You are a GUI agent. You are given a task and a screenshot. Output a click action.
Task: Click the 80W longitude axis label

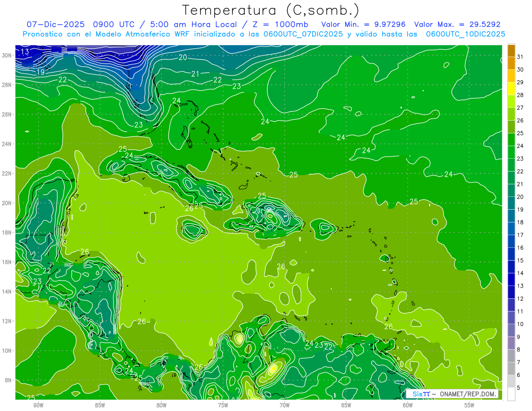pos(161,405)
